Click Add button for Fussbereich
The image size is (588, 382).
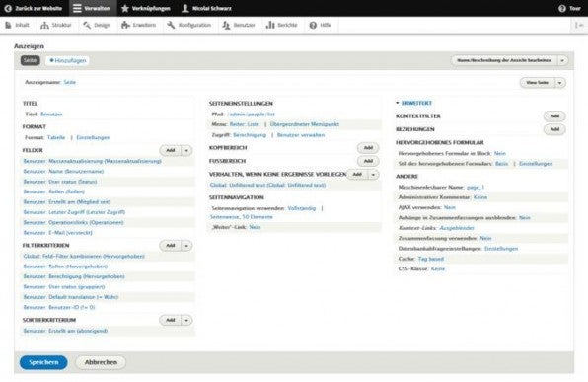(x=368, y=161)
